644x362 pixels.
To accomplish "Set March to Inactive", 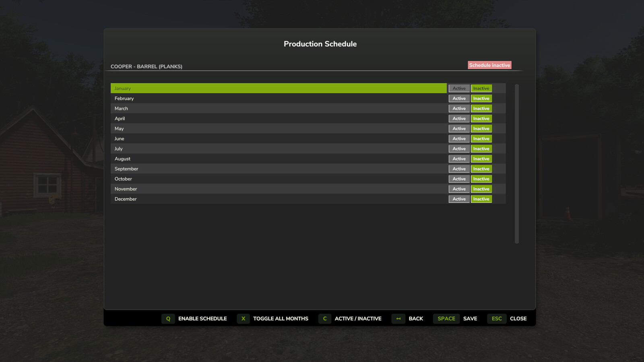I will [481, 109].
